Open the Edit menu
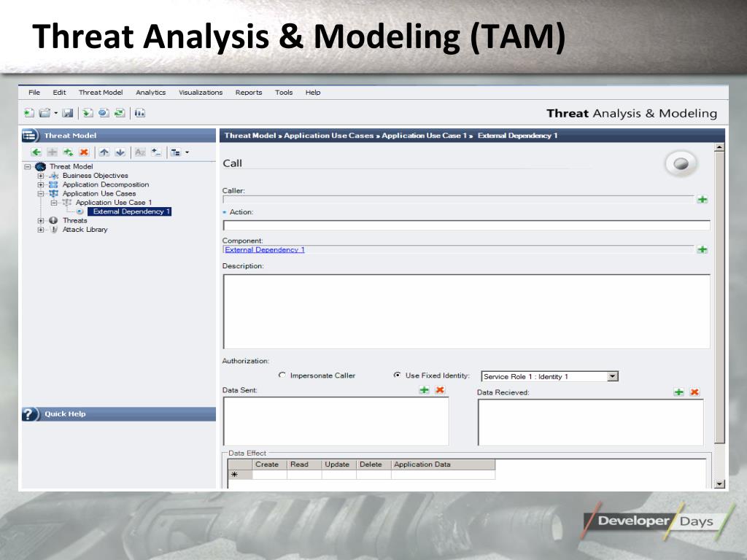This screenshot has width=747, height=560. click(59, 93)
